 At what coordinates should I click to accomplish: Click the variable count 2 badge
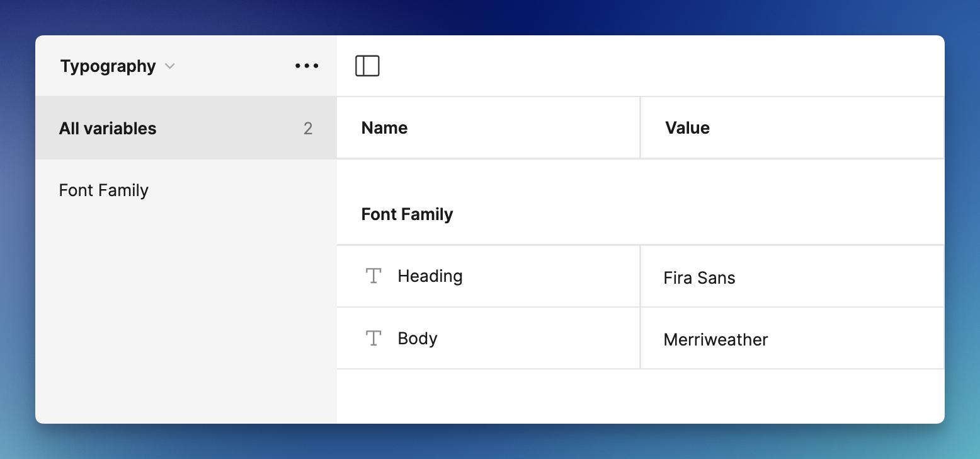[308, 129]
